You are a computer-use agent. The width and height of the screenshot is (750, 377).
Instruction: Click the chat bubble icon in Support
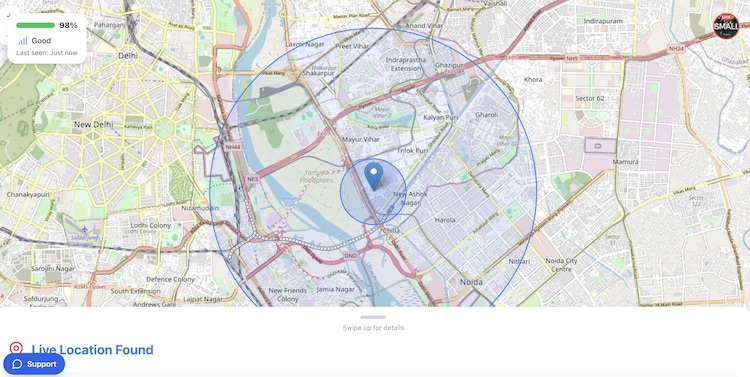[17, 364]
